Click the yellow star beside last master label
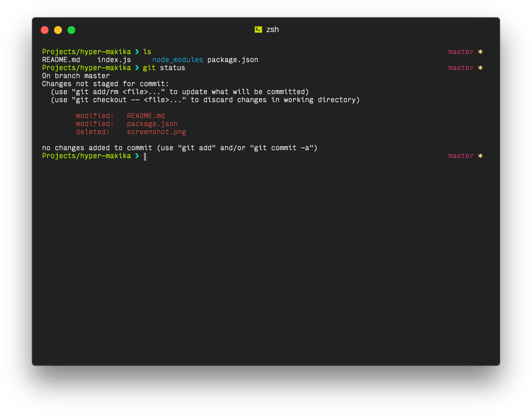This screenshot has height=415, width=532. [480, 156]
